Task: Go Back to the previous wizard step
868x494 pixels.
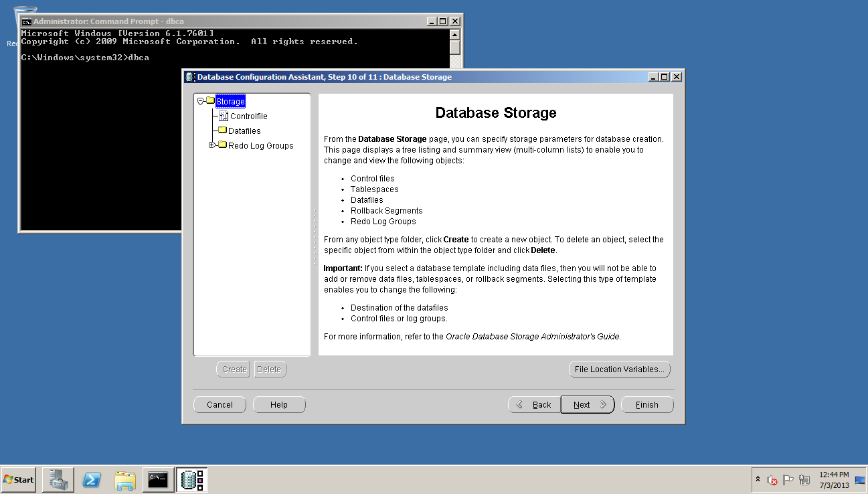Action: point(535,405)
